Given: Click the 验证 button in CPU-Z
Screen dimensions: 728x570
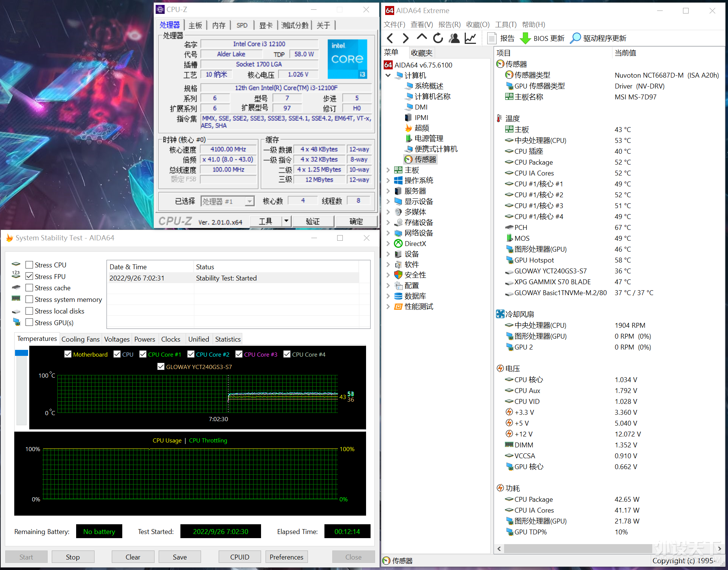Looking at the screenshot, I should click(x=313, y=221).
